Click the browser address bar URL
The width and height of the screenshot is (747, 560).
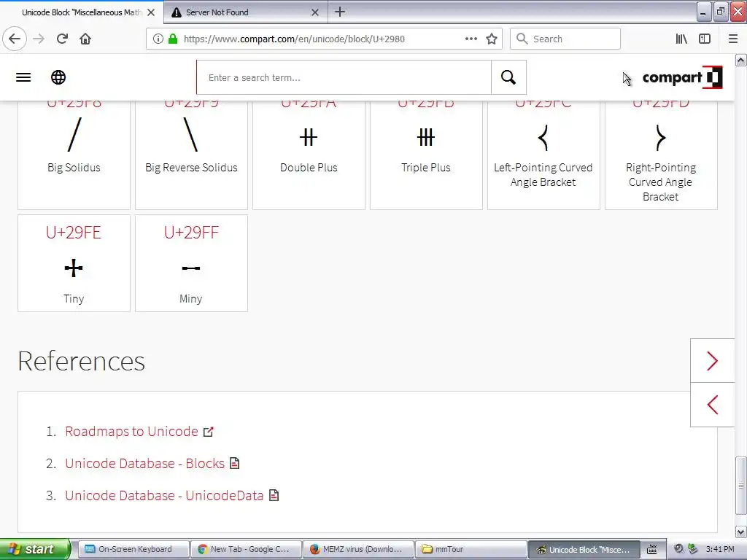[294, 39]
